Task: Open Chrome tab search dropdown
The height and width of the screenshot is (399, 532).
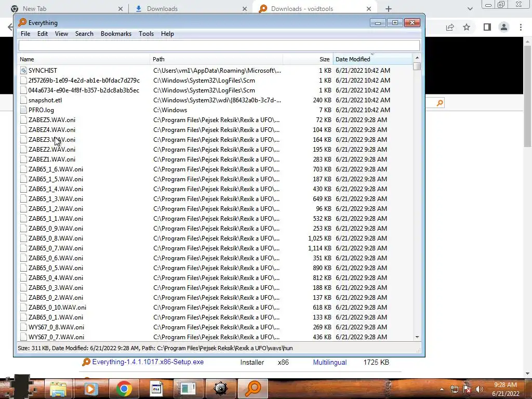Action: 470,9
